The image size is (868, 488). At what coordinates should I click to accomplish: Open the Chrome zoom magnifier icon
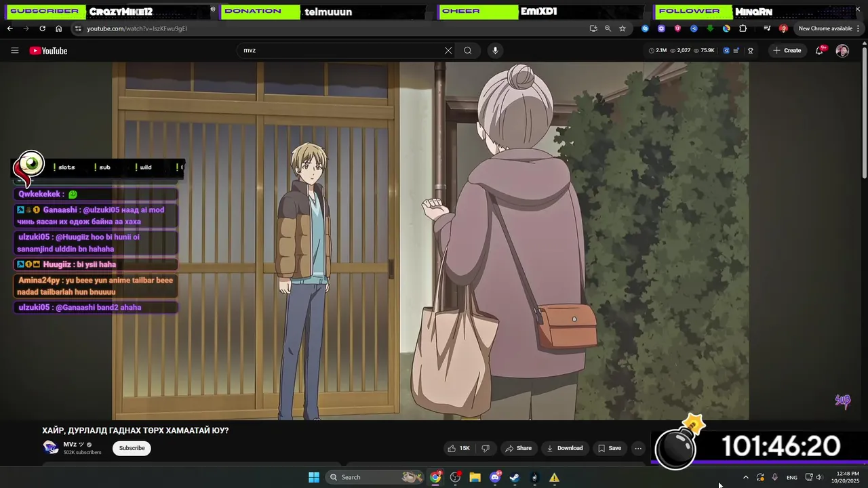pos(608,28)
